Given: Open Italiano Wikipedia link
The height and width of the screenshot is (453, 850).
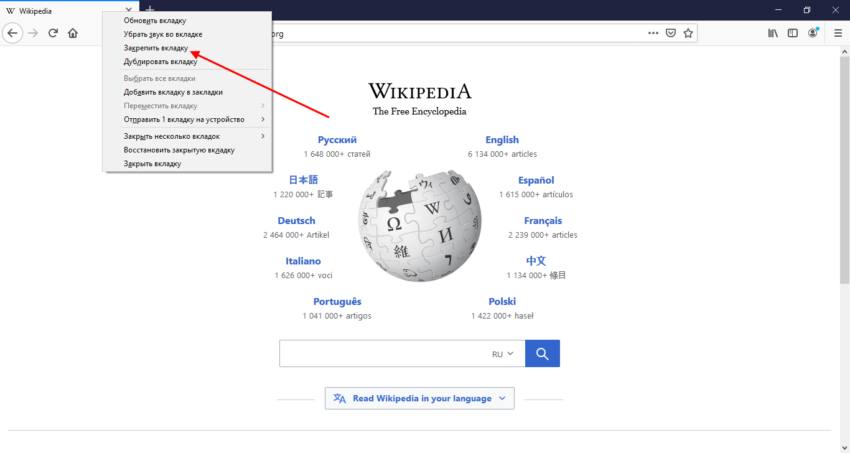Looking at the screenshot, I should point(303,261).
